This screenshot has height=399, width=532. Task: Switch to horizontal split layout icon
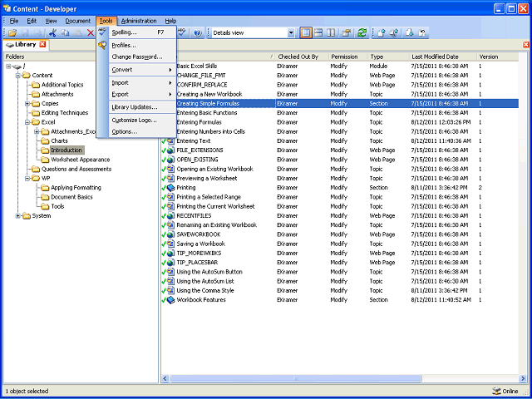pos(318,33)
